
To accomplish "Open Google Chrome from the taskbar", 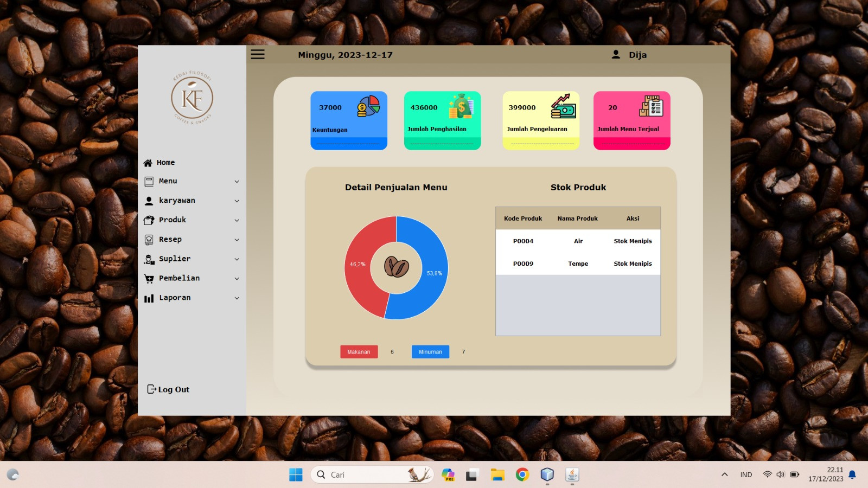I will point(522,475).
